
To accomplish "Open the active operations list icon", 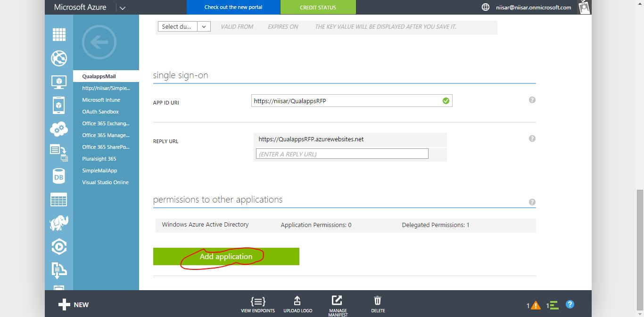I will pos(554,305).
